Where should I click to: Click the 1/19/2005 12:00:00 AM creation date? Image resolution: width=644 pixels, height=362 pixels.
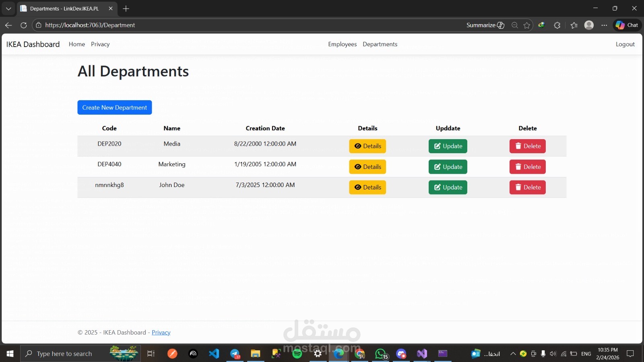click(265, 164)
